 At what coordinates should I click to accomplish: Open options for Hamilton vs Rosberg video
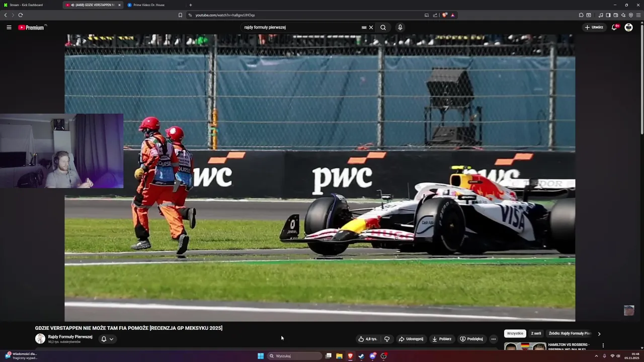(603, 345)
